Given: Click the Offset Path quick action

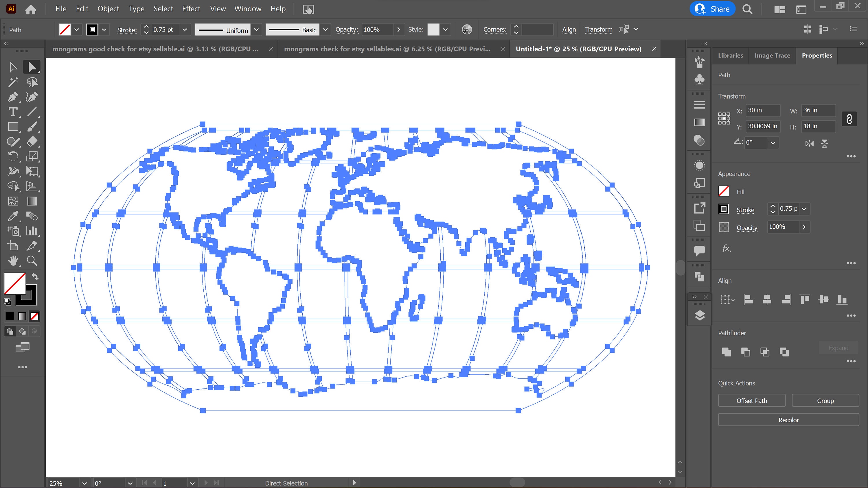Looking at the screenshot, I should pyautogui.click(x=751, y=400).
